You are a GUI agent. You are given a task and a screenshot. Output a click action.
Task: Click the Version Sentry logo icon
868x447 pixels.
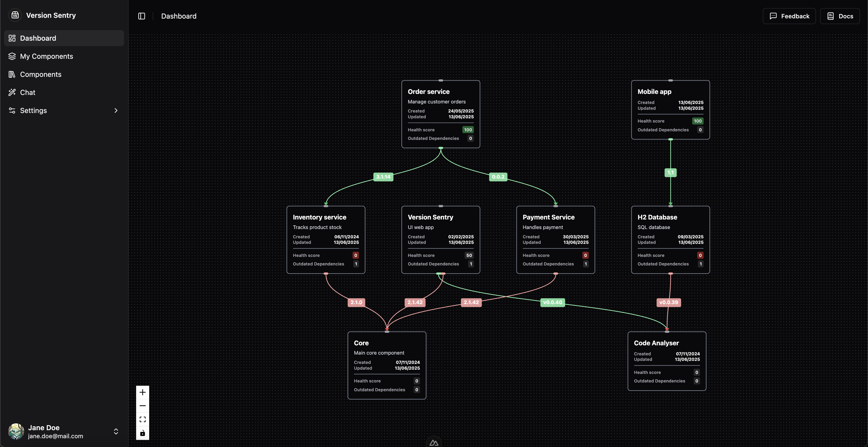pos(15,15)
